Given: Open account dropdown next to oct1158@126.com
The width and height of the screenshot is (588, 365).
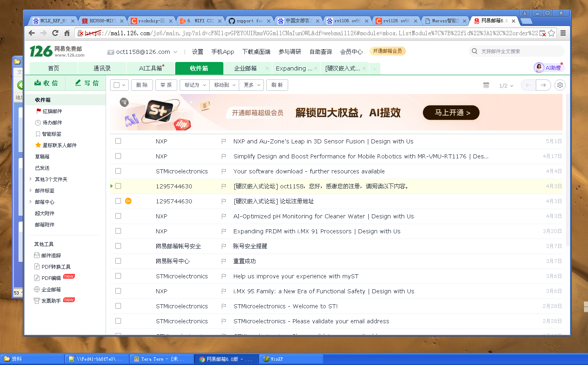Looking at the screenshot, I should 175,52.
